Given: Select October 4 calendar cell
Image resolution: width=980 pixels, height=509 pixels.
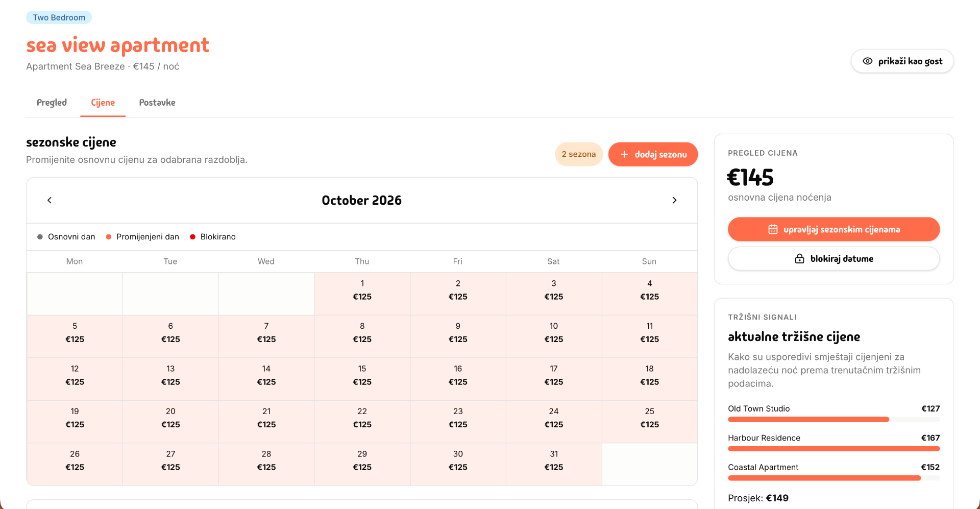Looking at the screenshot, I should tap(649, 294).
